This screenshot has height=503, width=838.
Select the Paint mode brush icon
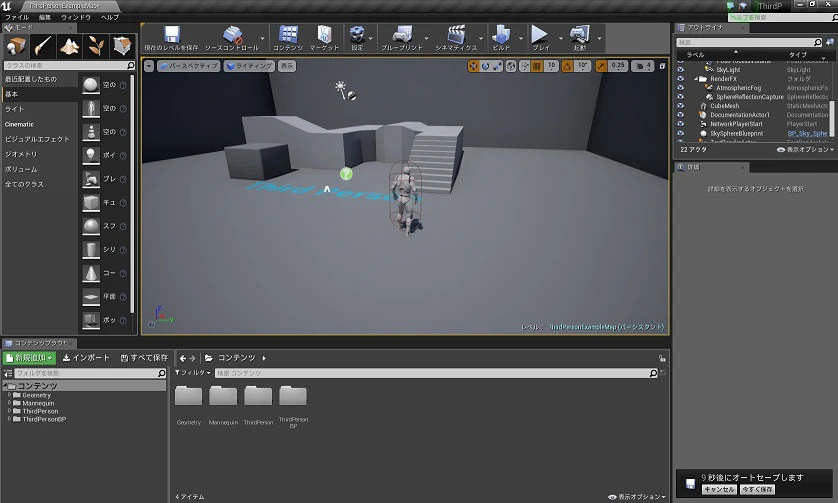click(43, 47)
